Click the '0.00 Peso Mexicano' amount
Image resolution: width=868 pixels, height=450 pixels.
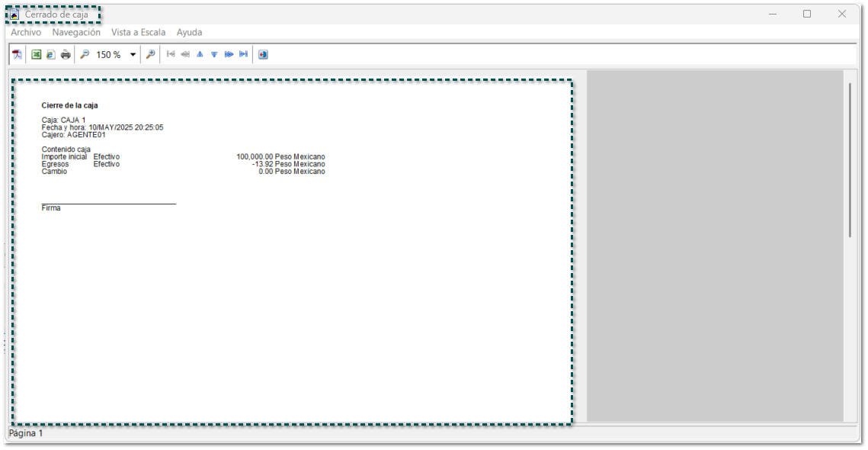point(292,172)
